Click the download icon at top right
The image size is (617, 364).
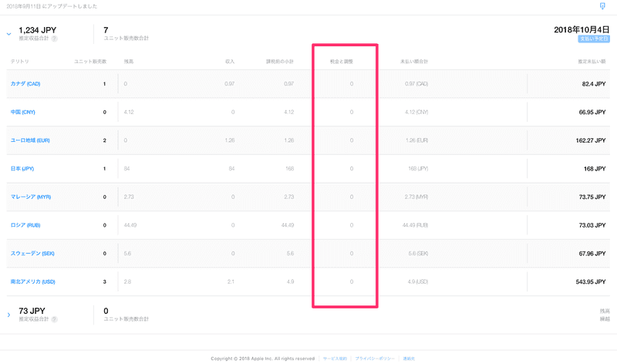click(x=602, y=6)
